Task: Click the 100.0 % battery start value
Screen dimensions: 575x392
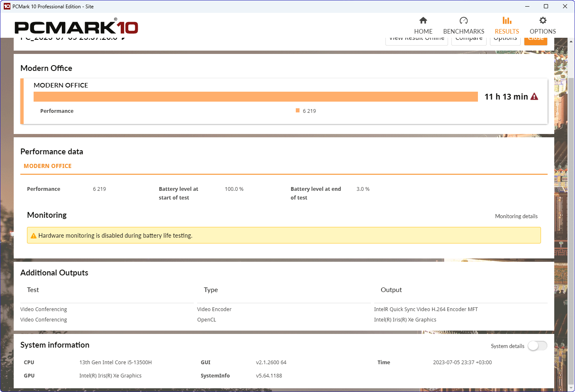Action: click(234, 189)
